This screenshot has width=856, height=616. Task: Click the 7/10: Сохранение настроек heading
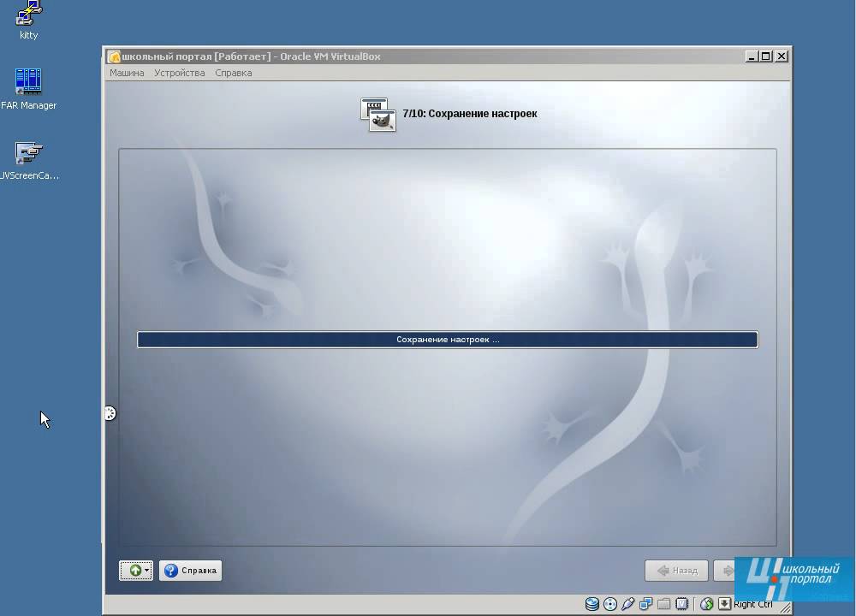[x=469, y=114]
